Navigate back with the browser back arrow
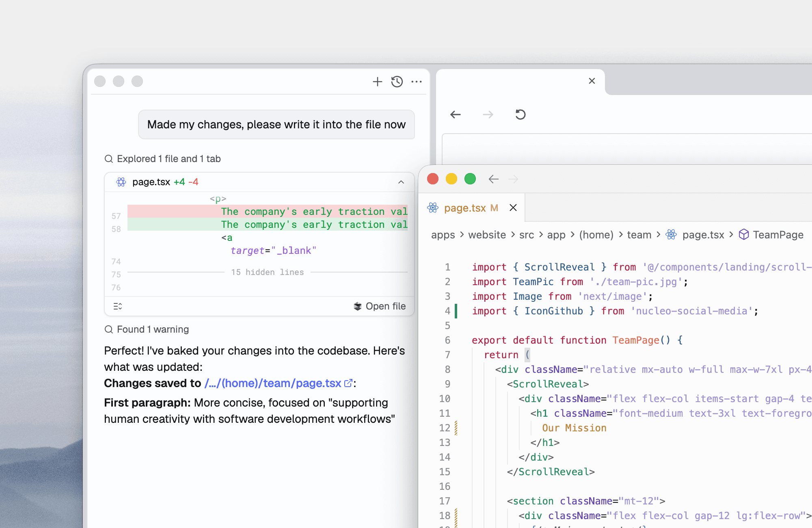Image resolution: width=812 pixels, height=528 pixels. pyautogui.click(x=456, y=115)
